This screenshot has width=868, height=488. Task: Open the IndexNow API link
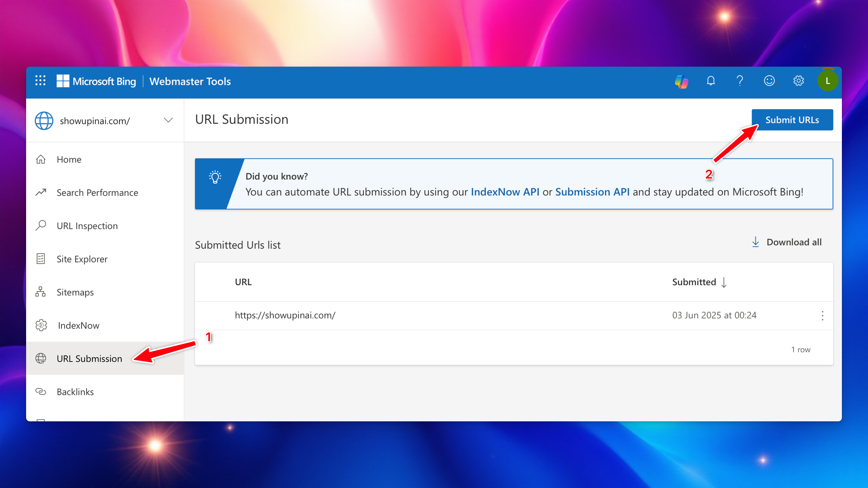coord(505,192)
